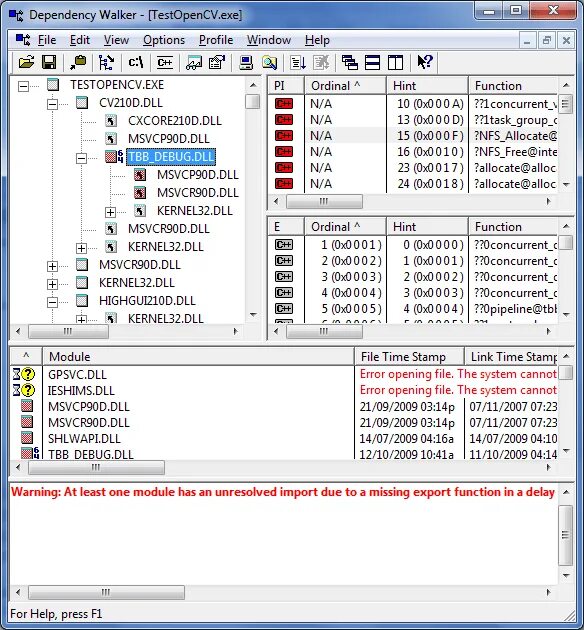Toggle Undecorate C++ Functions toolbar button
This screenshot has height=630, width=584.
[x=165, y=63]
